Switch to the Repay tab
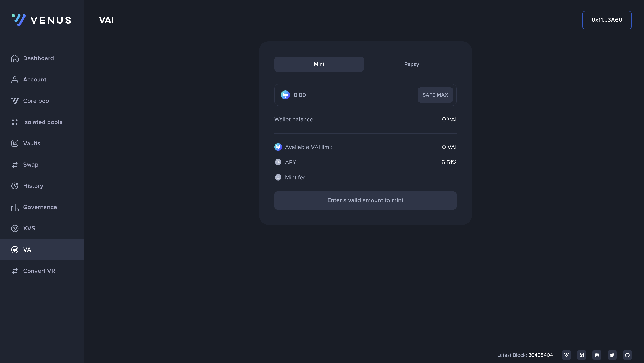The height and width of the screenshot is (363, 644). (412, 64)
